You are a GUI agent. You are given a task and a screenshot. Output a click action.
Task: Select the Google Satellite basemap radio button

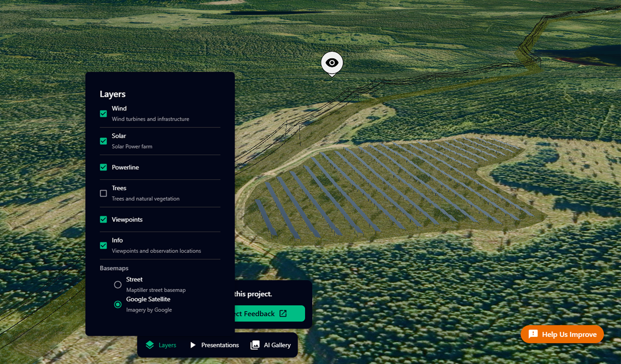click(118, 304)
